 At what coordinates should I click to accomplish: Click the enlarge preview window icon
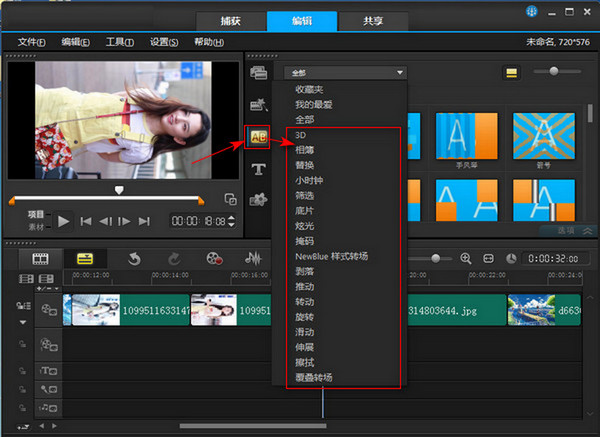point(230,199)
